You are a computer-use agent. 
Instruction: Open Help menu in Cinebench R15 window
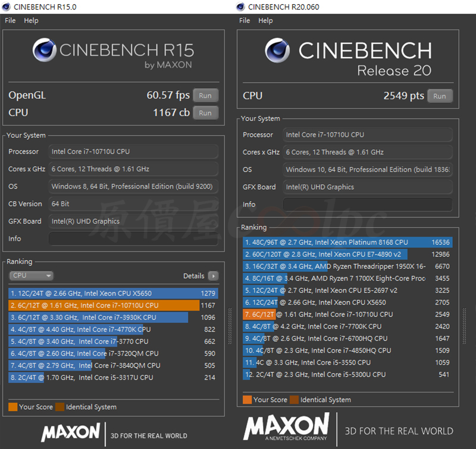pyautogui.click(x=31, y=20)
